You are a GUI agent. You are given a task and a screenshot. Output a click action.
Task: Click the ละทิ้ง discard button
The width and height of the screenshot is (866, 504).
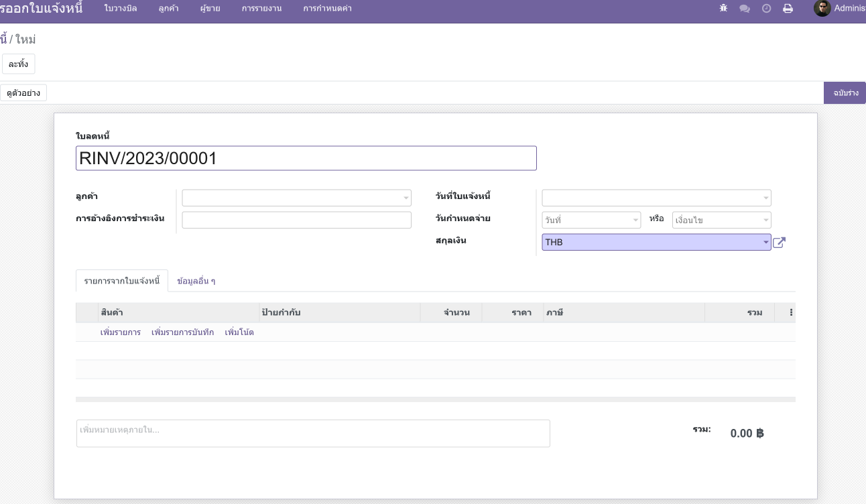18,64
